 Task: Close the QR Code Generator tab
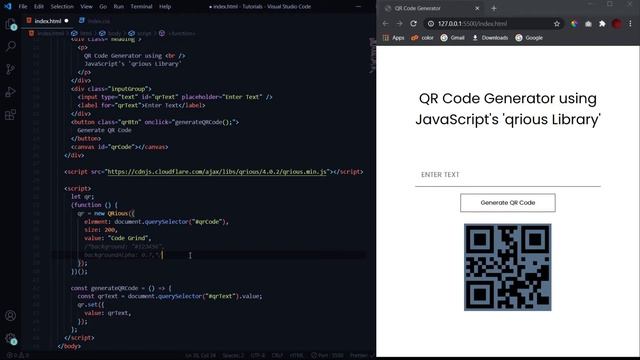coord(477,8)
